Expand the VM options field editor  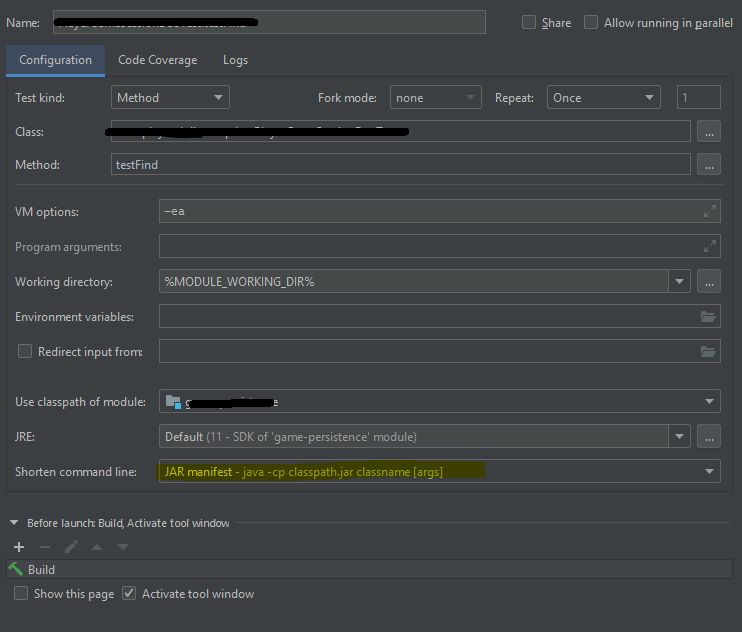pos(709,211)
